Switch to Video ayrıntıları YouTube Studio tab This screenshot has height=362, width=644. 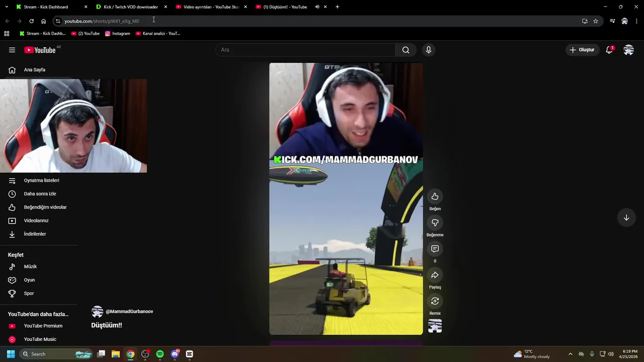pyautogui.click(x=211, y=7)
